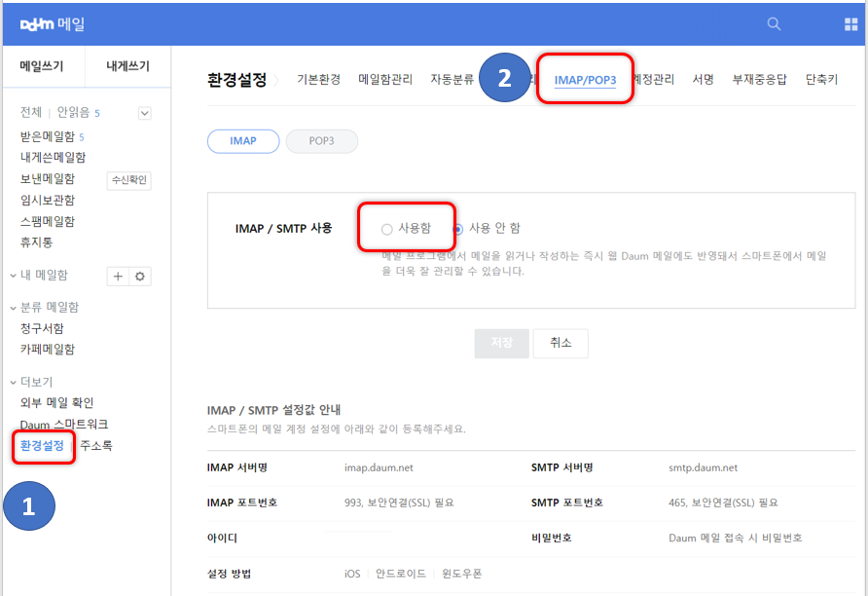Click 메일쓰기 to compose mail

click(42, 66)
